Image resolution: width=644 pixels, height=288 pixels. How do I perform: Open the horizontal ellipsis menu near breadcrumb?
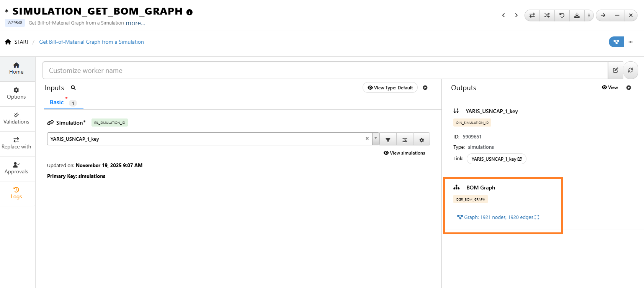point(630,42)
